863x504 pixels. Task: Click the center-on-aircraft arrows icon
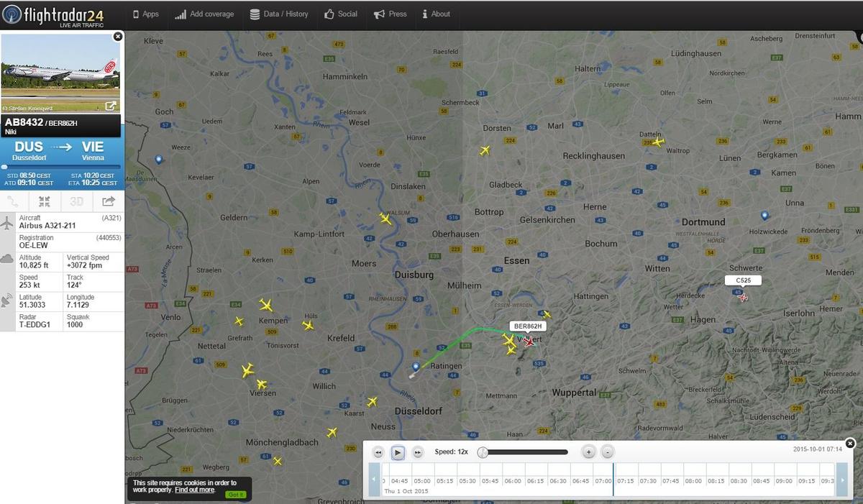click(x=45, y=201)
